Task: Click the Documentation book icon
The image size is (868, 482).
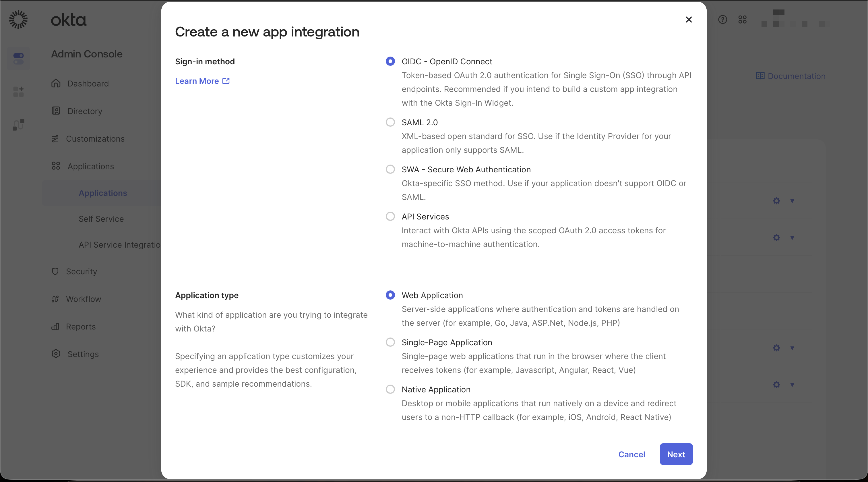Action: click(760, 76)
